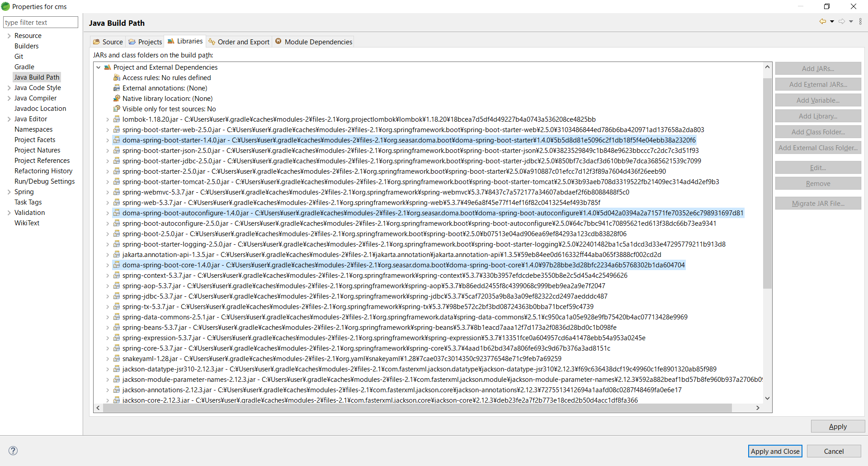Open the Order and Export tab
This screenshot has width=868, height=466.
point(239,42)
